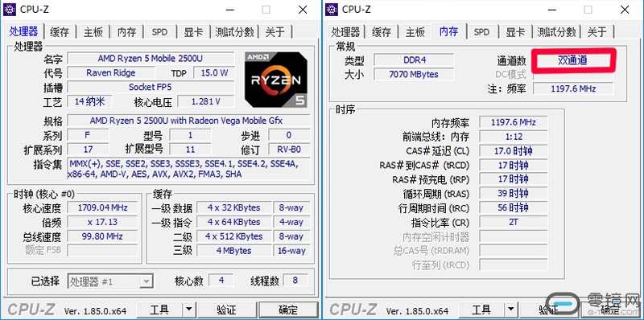Click the 4 x 32 KBytes L1 data value
644x320 pixels.
(x=233, y=207)
